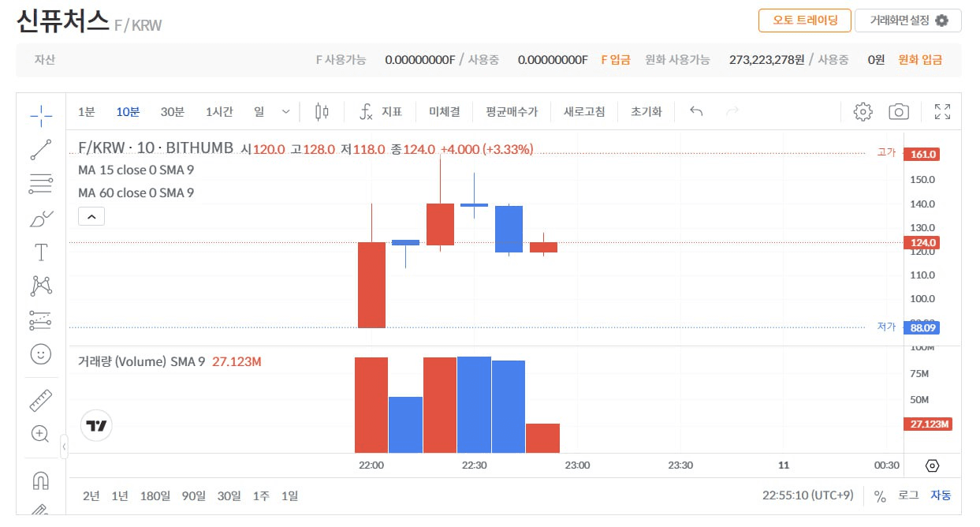Screen dimensions: 980x527
Task: Select the 1시간 interval
Action: (x=219, y=112)
